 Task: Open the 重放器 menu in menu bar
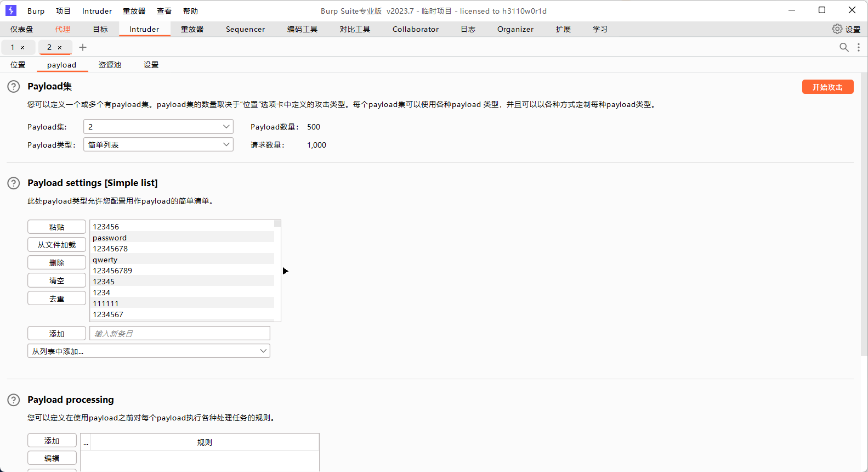134,11
